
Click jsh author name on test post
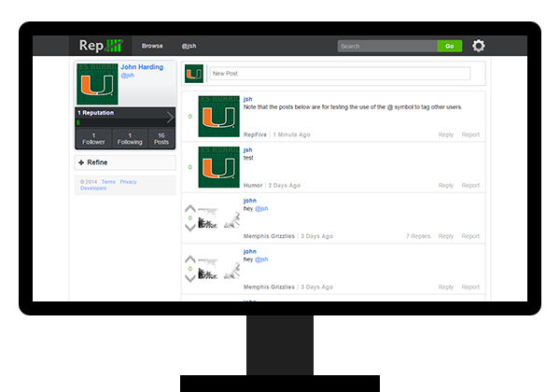click(248, 149)
